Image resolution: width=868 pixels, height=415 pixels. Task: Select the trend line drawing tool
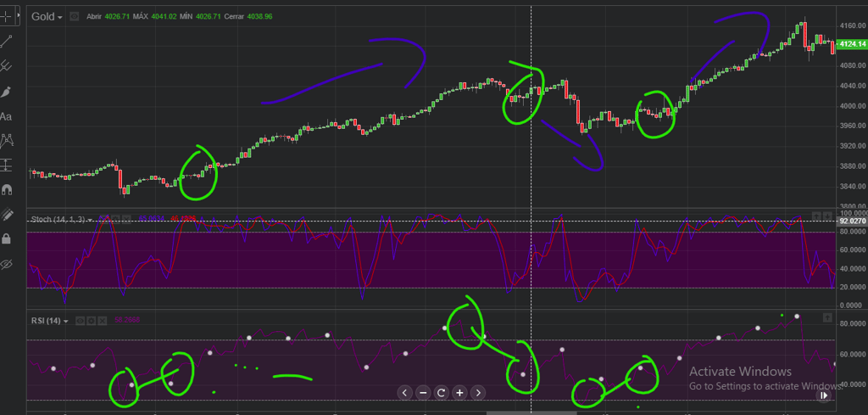tap(6, 41)
